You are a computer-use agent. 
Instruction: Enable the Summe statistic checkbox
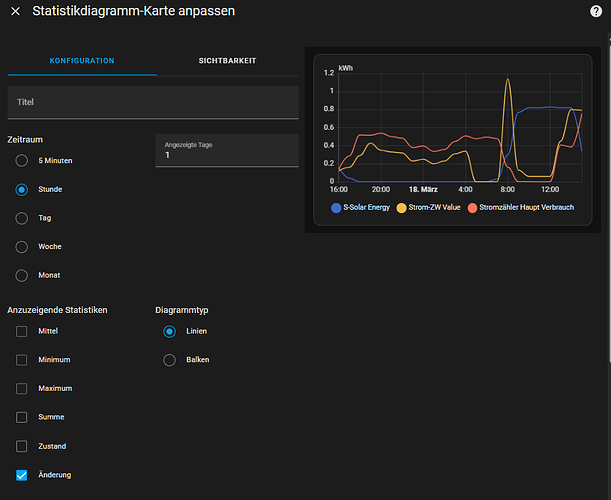click(21, 417)
